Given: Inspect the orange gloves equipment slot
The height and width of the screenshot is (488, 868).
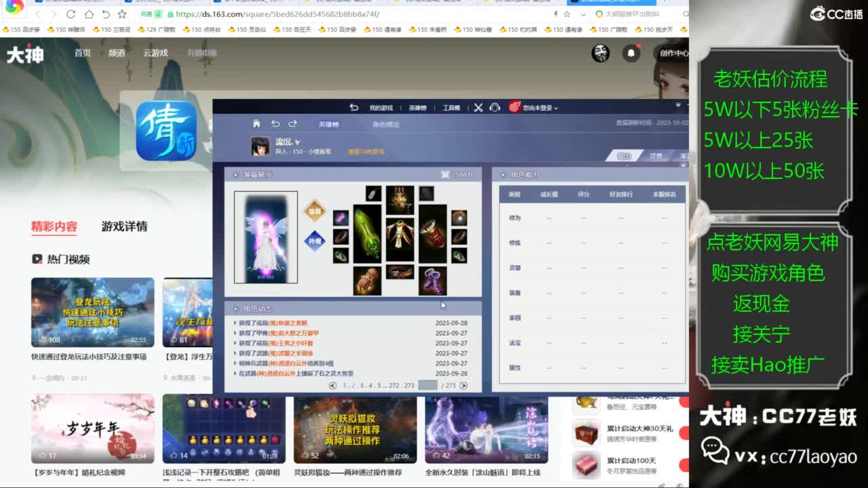Looking at the screenshot, I should [x=367, y=281].
